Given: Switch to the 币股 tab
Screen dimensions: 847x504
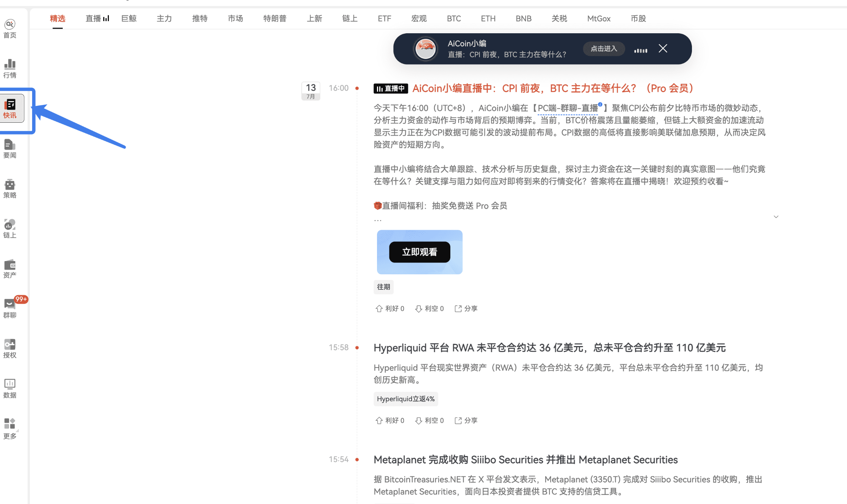Looking at the screenshot, I should coord(638,19).
